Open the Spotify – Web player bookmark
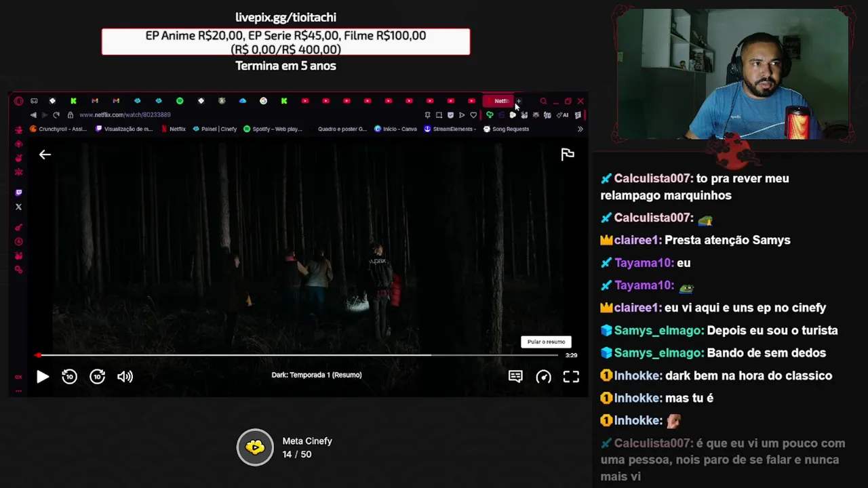 273,129
